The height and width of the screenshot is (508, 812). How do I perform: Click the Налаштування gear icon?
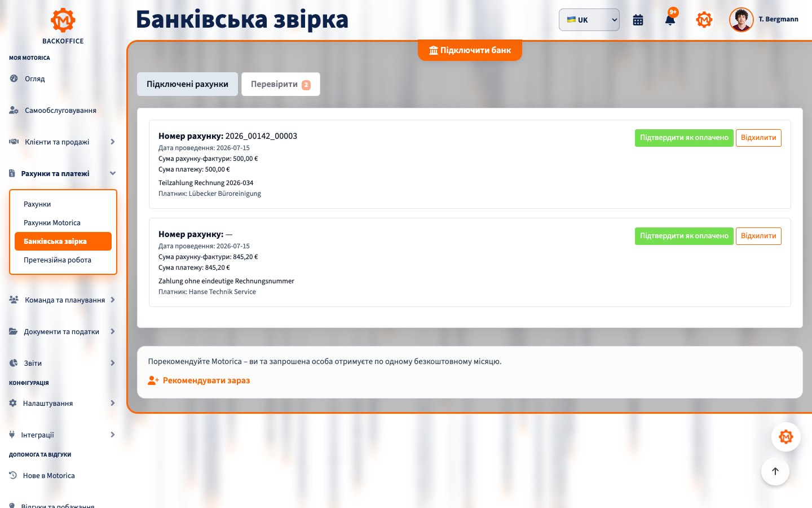coord(13,403)
